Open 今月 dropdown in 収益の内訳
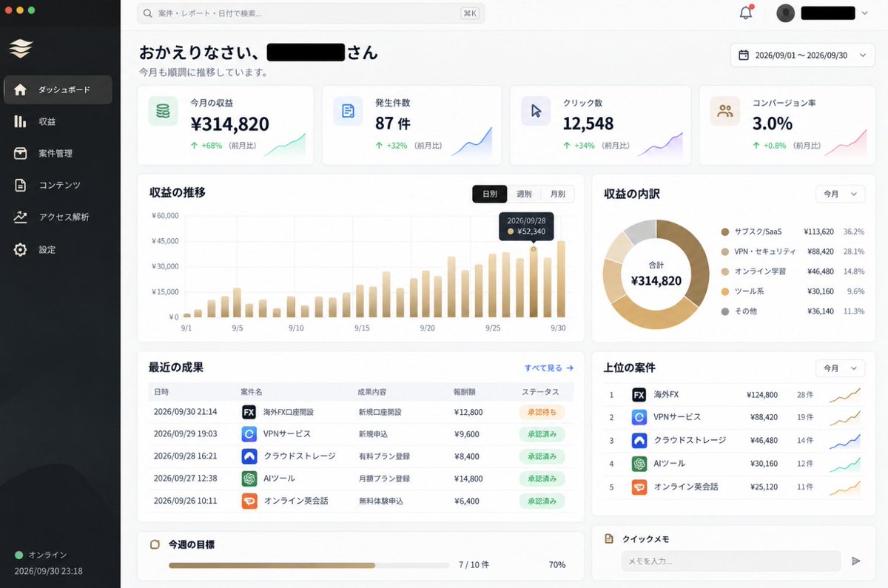 tap(840, 194)
